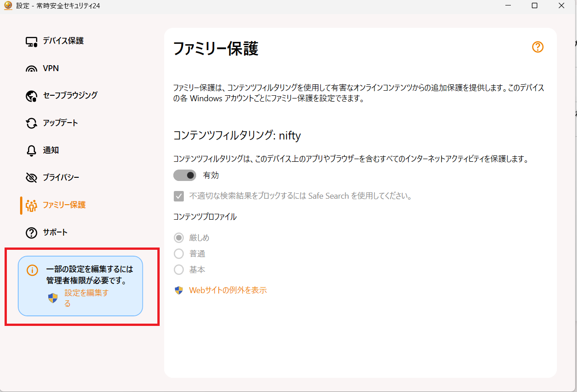This screenshot has height=392, width=577.
Task: Open セーフブラウジング settings icon
Action: 31,95
